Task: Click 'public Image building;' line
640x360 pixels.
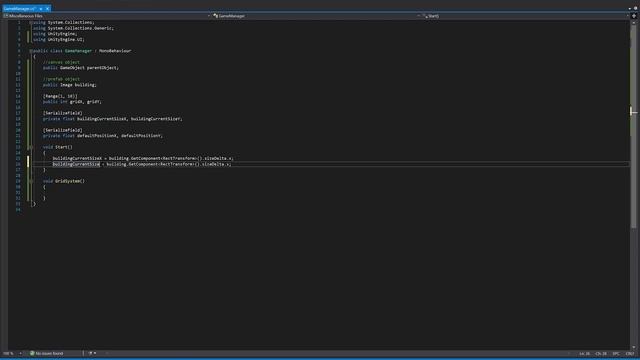Action: point(70,85)
